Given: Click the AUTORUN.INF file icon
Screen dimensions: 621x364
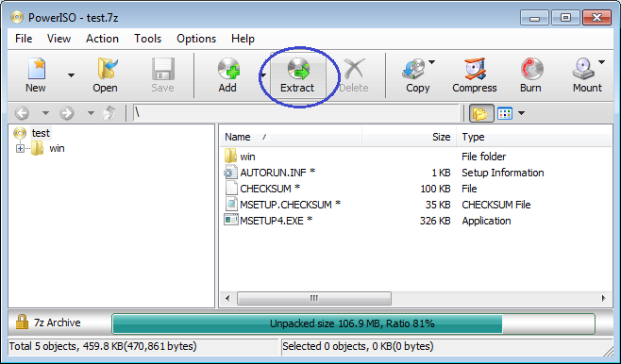Looking at the screenshot, I should click(x=230, y=173).
